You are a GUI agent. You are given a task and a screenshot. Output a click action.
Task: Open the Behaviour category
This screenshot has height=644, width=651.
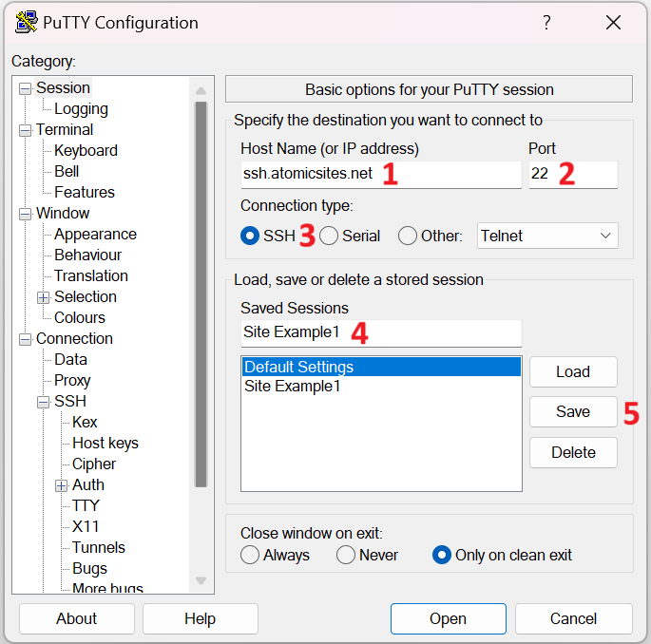pos(87,256)
